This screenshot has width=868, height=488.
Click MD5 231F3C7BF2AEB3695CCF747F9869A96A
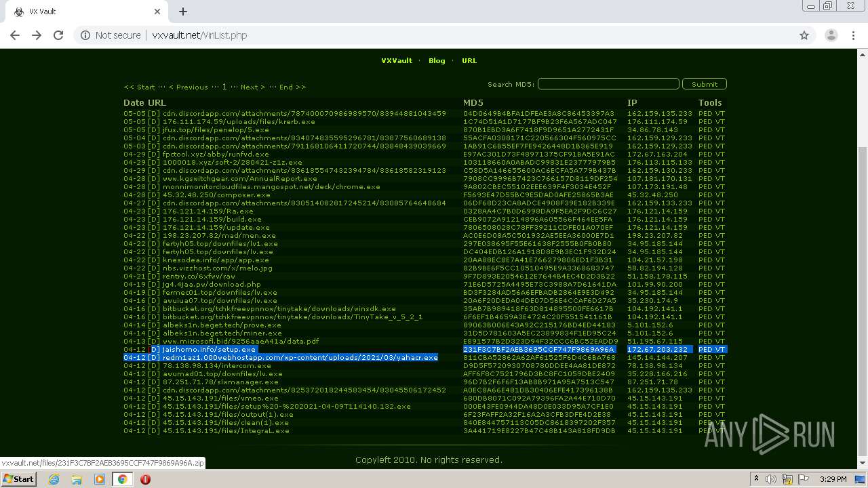(x=538, y=349)
